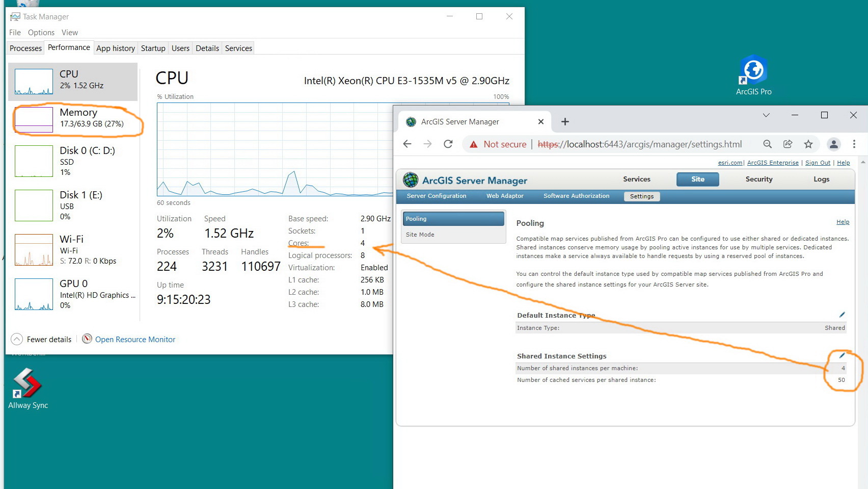The image size is (868, 489).
Task: Select the Performance tab
Action: tap(69, 47)
